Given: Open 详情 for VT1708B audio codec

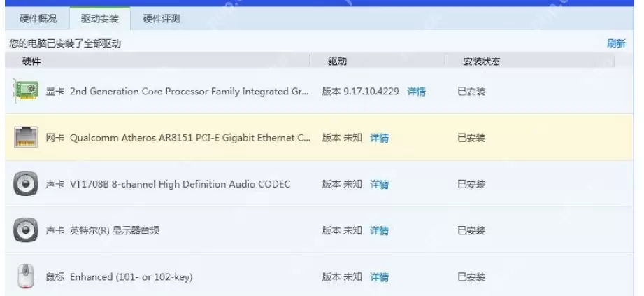Looking at the screenshot, I should click(x=379, y=184).
